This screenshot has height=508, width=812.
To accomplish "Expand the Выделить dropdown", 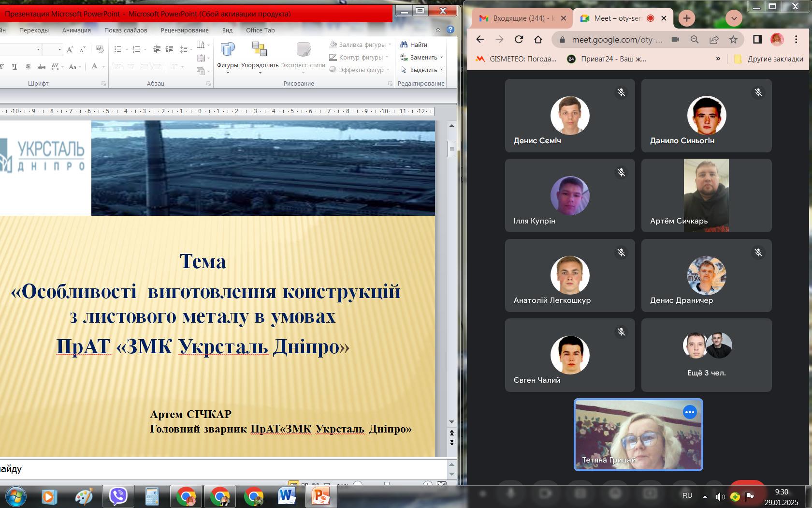I will [x=441, y=70].
